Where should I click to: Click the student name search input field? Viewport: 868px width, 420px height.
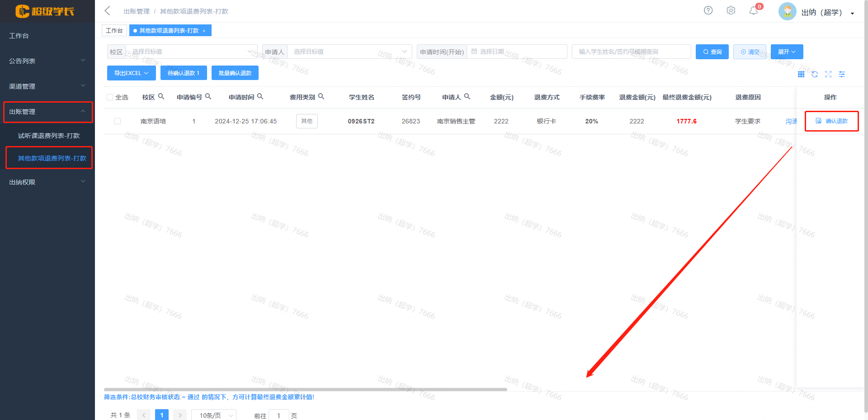pyautogui.click(x=631, y=52)
